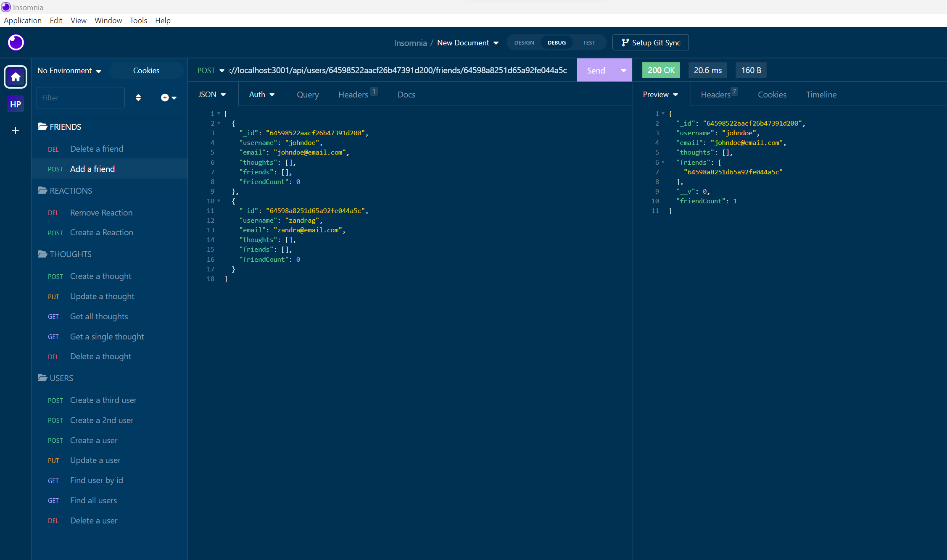
Task: Open the POST method dropdown
Action: (211, 70)
